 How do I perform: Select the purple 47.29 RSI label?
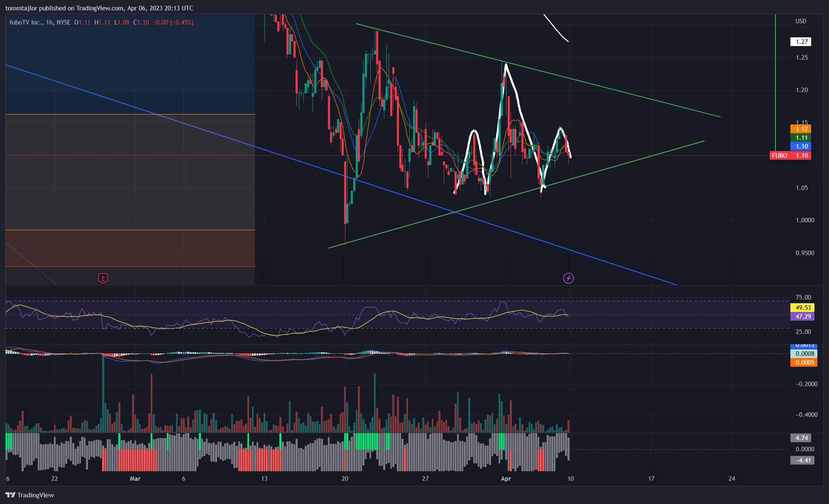point(802,317)
